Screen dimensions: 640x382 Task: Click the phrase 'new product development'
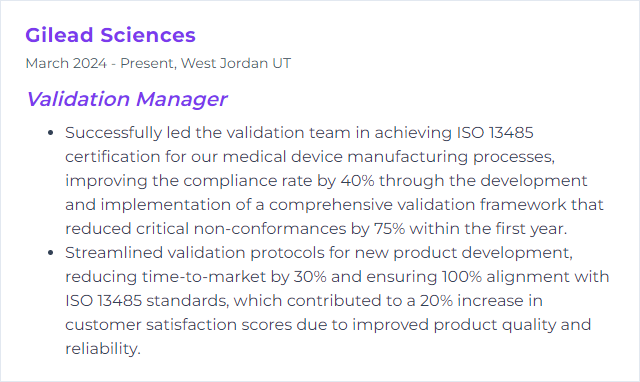463,253
